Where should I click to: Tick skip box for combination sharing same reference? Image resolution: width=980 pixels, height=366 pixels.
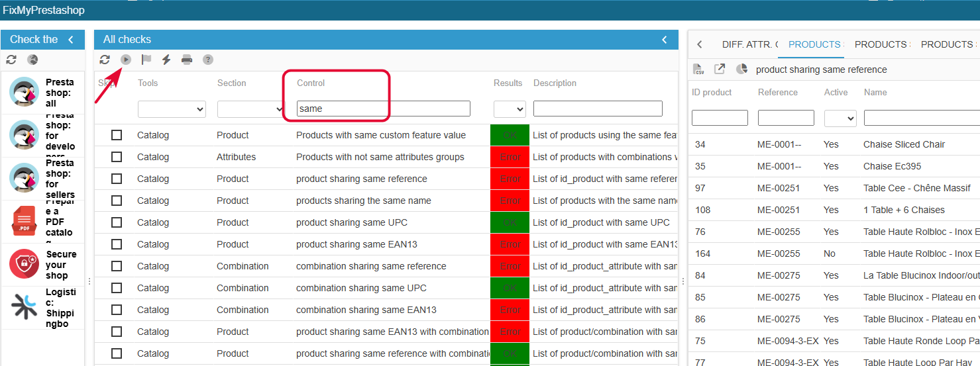pyautogui.click(x=117, y=266)
